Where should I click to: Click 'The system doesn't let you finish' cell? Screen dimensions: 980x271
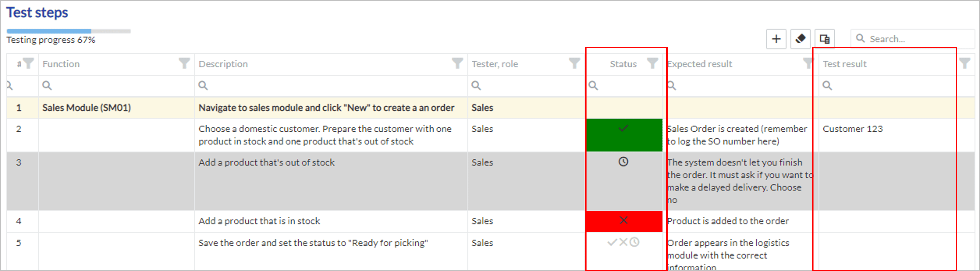pyautogui.click(x=741, y=181)
